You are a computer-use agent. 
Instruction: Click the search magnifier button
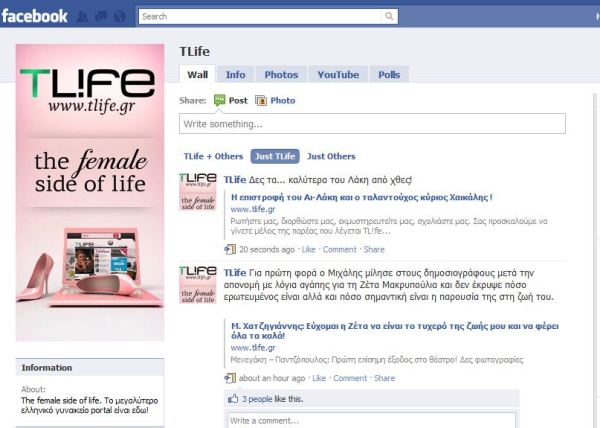[389, 16]
